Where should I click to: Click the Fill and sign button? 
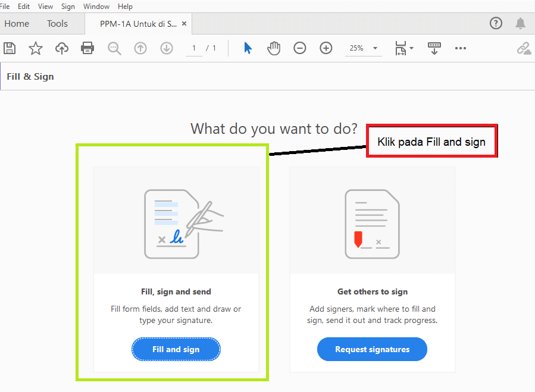176,349
